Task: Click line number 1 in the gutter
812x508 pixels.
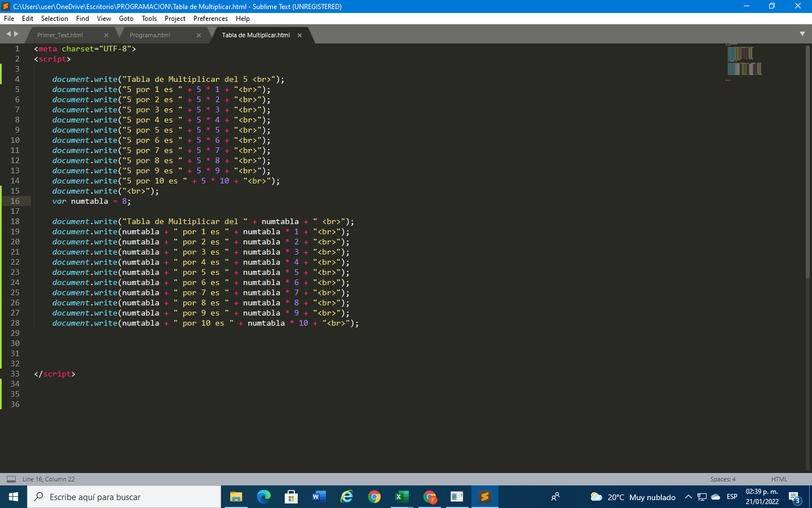Action: 17,49
